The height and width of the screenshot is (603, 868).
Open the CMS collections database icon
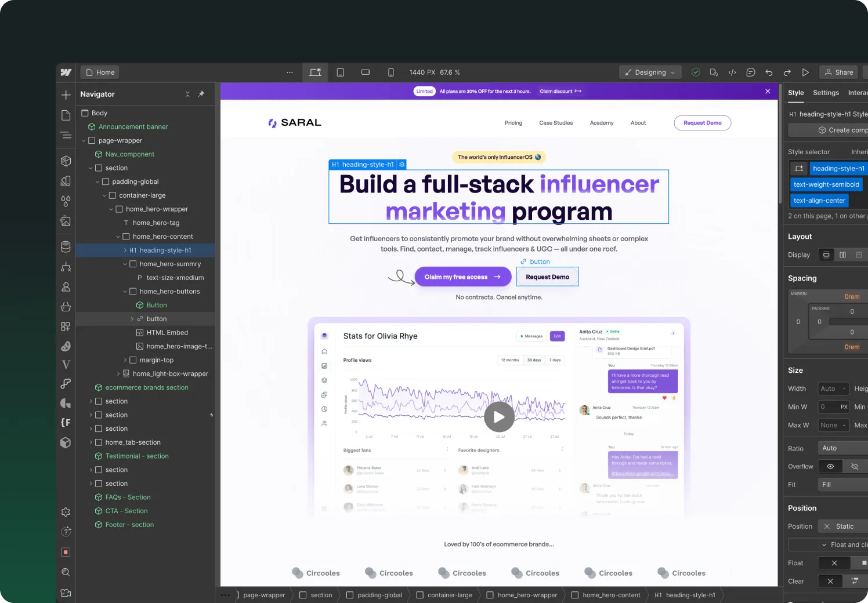click(66, 246)
